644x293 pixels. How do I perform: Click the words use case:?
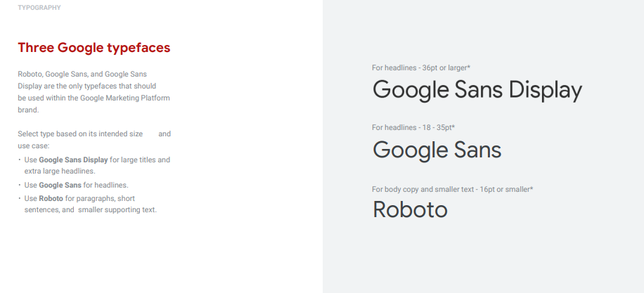click(x=33, y=146)
